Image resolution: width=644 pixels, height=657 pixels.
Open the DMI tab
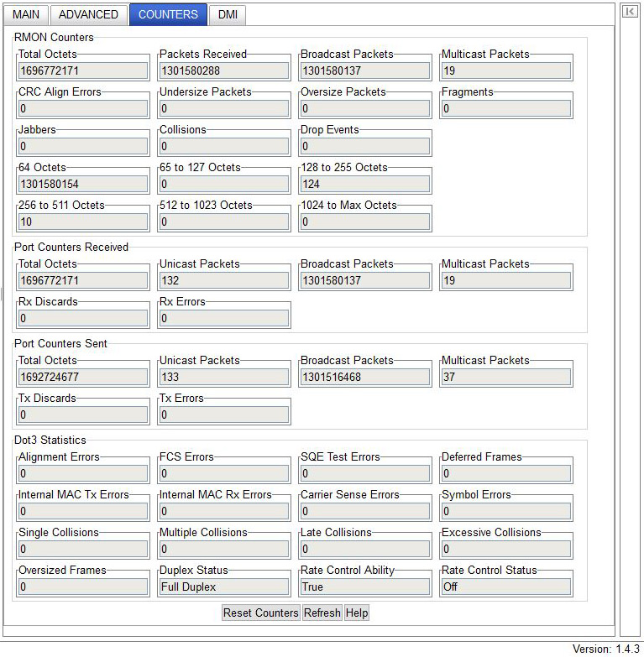click(x=227, y=14)
